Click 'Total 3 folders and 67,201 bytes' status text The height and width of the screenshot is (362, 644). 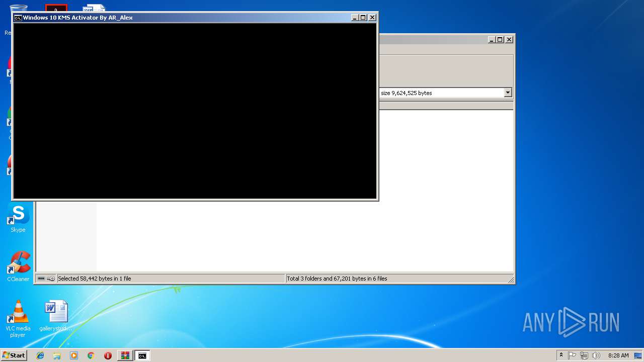tap(337, 279)
